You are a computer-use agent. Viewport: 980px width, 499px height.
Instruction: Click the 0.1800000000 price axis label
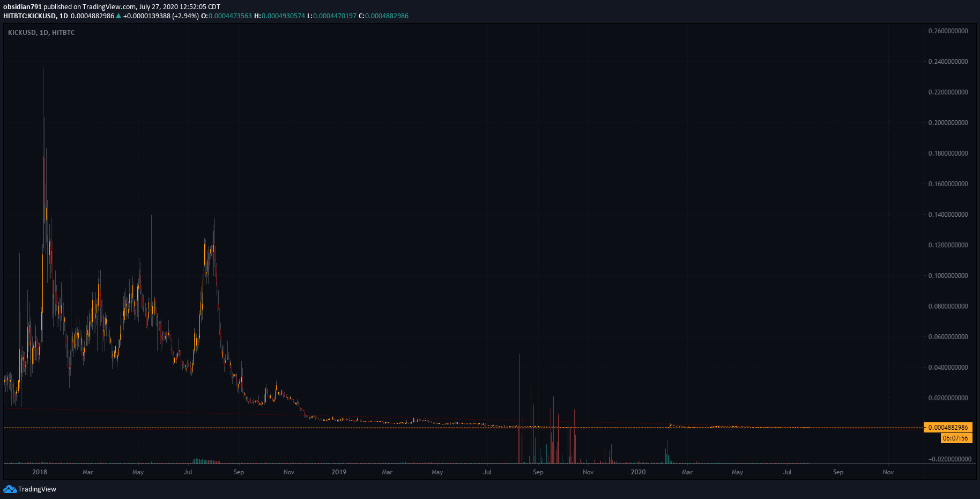[x=948, y=153]
